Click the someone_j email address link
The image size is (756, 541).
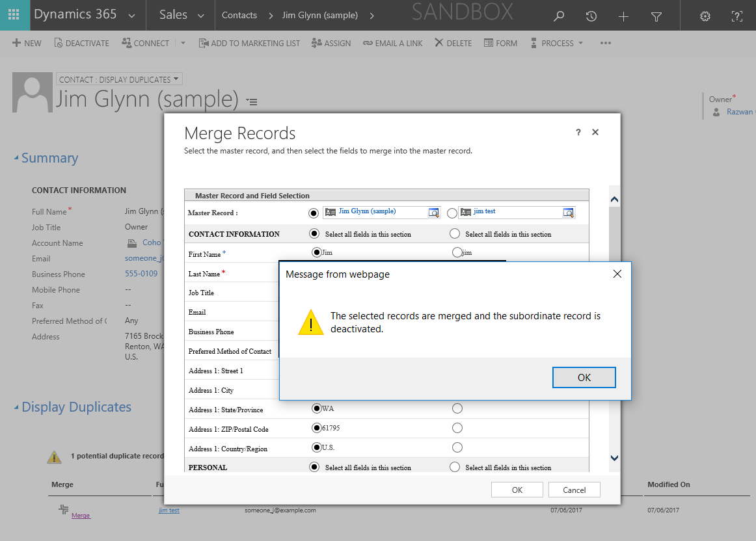pyautogui.click(x=144, y=258)
